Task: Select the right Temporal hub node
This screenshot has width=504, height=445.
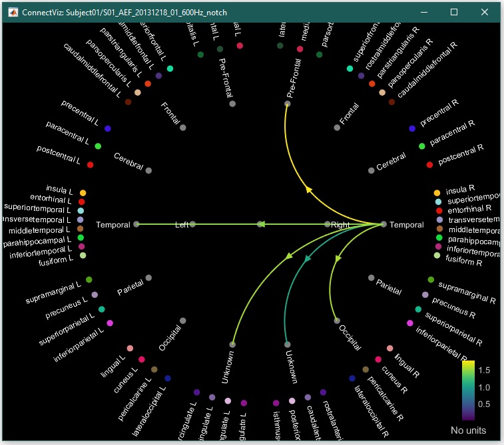Action: point(383,224)
